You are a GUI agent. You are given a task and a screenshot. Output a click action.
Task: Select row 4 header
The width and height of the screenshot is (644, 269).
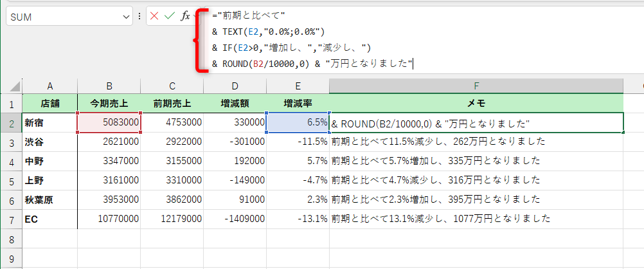[x=11, y=162]
